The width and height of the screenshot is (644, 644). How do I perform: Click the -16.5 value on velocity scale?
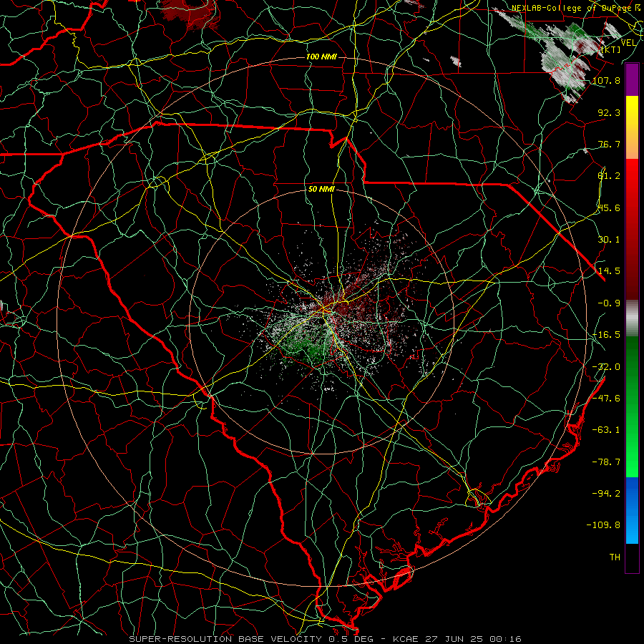click(x=606, y=335)
